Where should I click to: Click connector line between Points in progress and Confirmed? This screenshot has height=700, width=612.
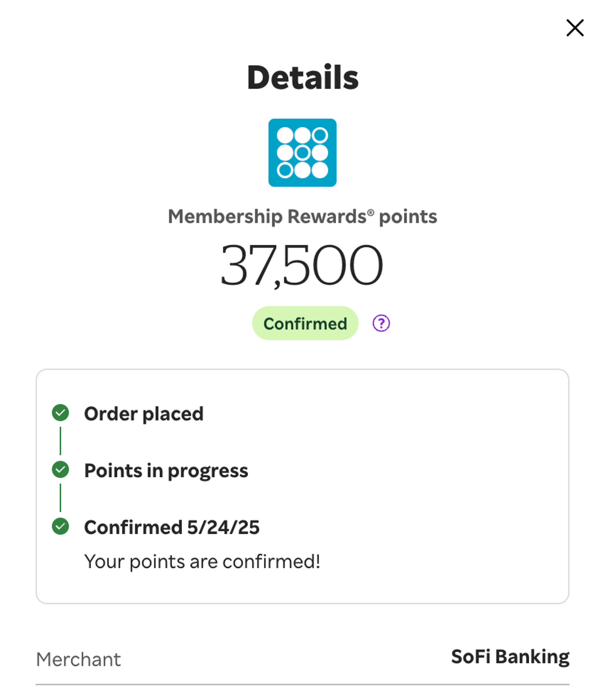click(60, 498)
